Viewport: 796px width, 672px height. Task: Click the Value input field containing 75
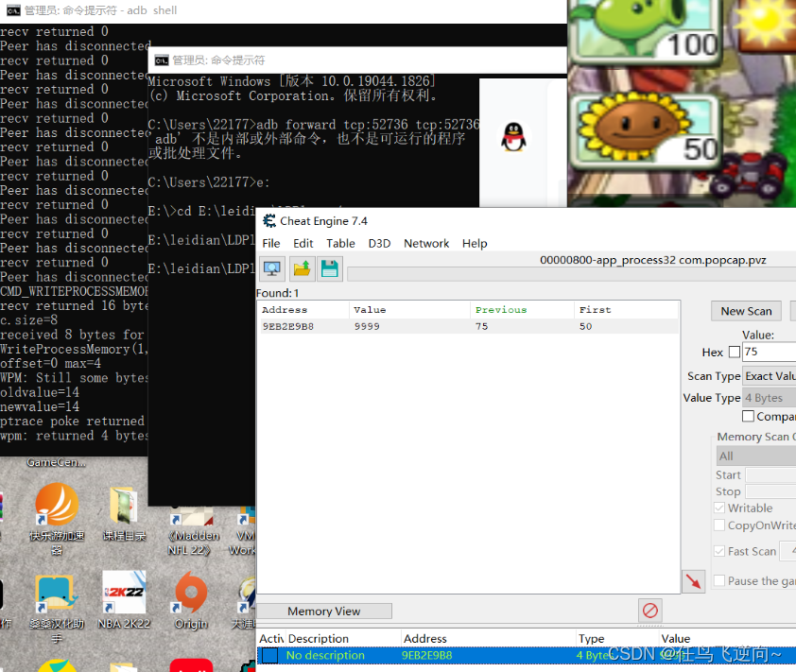click(770, 352)
